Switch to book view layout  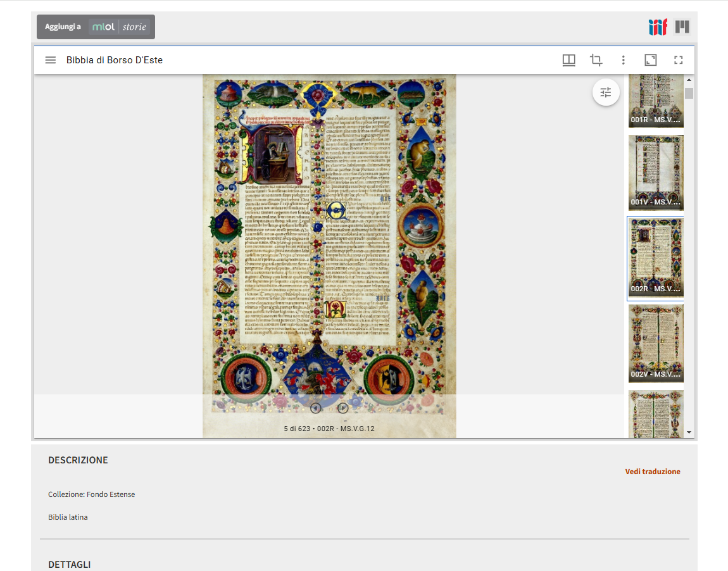coord(568,60)
